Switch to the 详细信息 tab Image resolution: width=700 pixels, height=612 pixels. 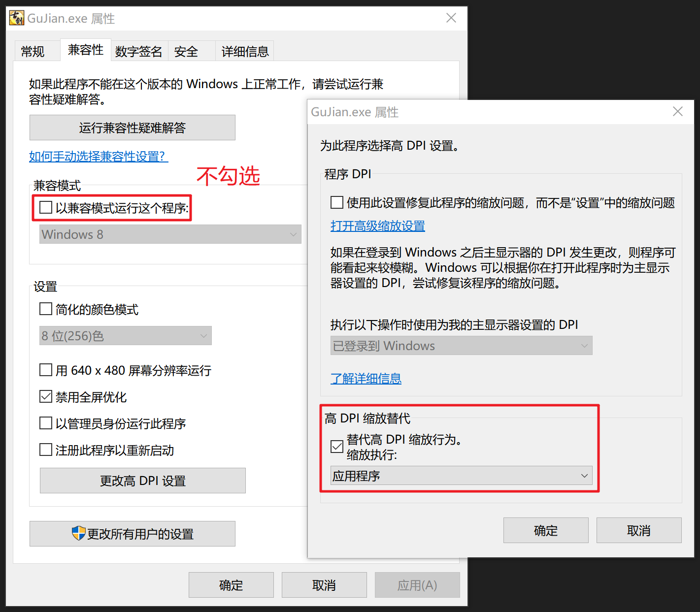click(245, 51)
